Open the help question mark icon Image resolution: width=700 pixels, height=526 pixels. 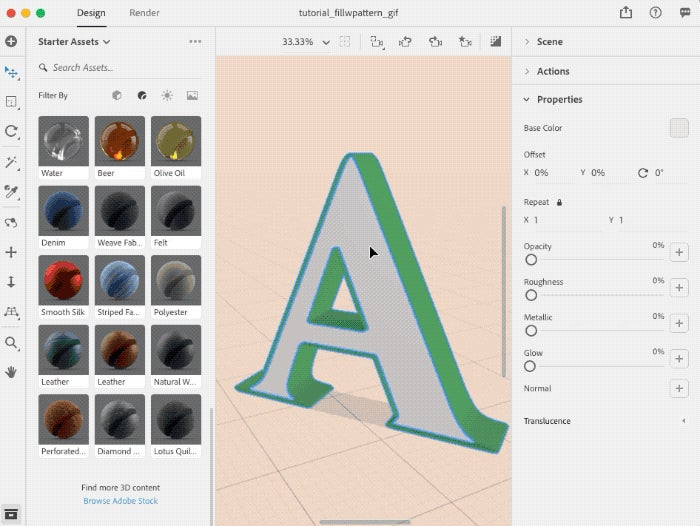point(655,13)
